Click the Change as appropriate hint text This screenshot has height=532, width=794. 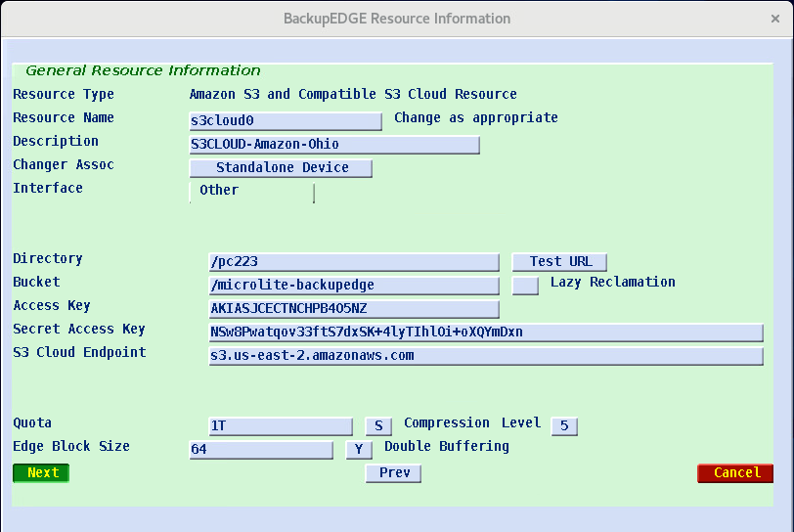point(476,118)
